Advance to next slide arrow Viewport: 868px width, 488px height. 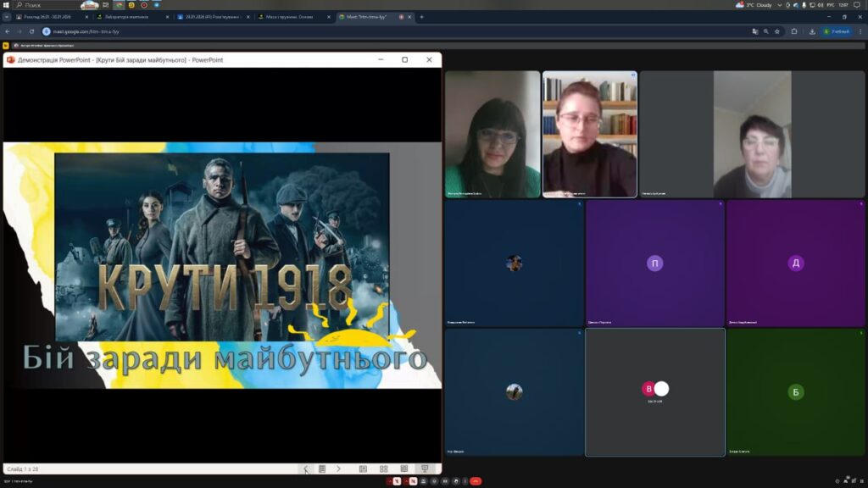338,469
